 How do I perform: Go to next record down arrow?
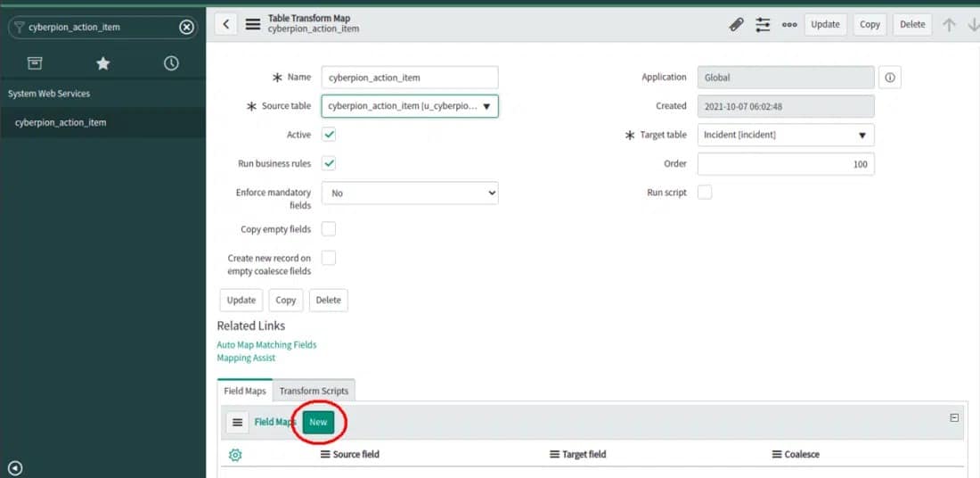click(x=973, y=24)
